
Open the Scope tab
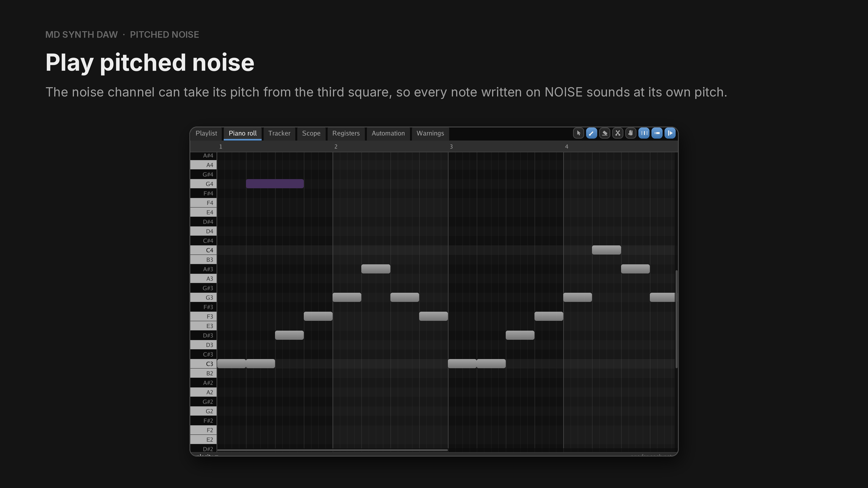pos(311,133)
